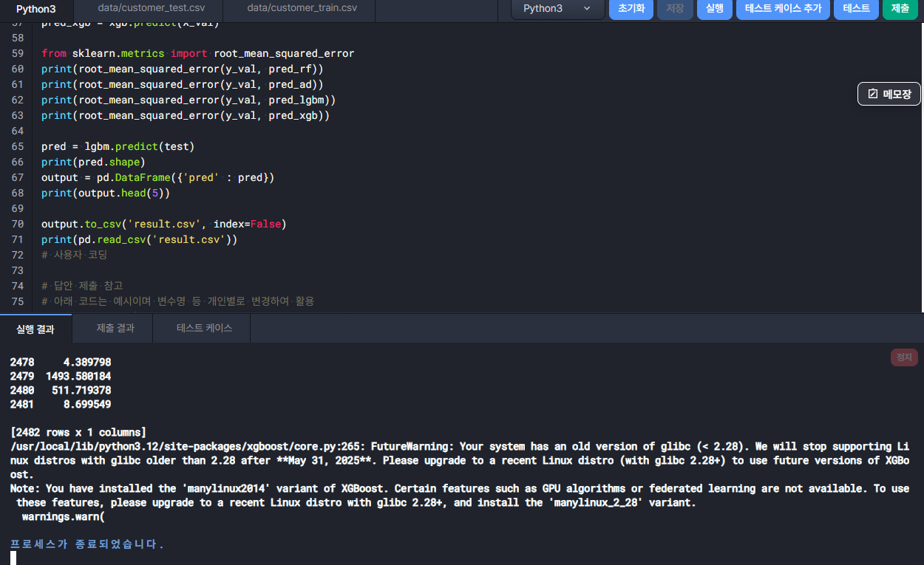Click the pred_lgbm print statement on line 62
The image size is (924, 565).
click(189, 100)
